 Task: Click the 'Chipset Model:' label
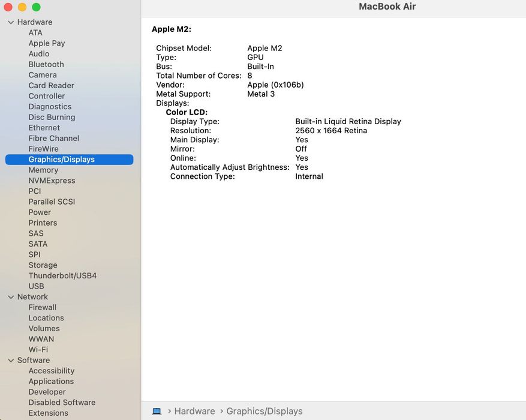pos(184,49)
